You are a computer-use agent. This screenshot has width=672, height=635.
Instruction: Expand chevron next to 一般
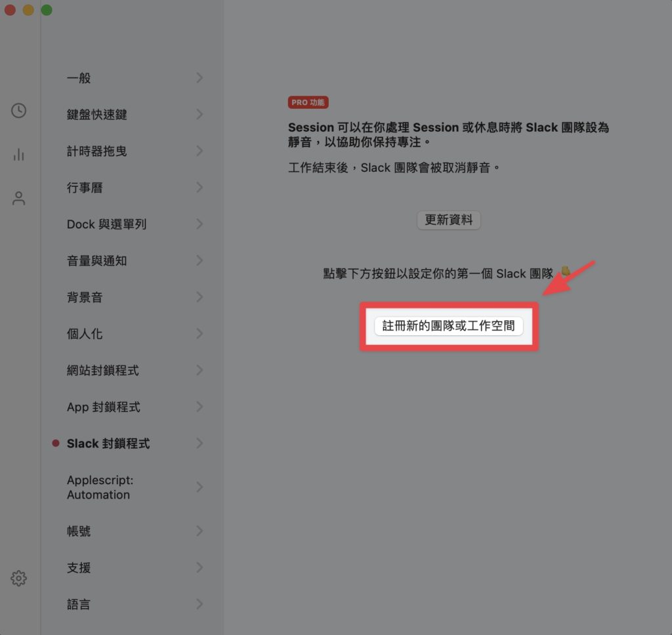199,77
